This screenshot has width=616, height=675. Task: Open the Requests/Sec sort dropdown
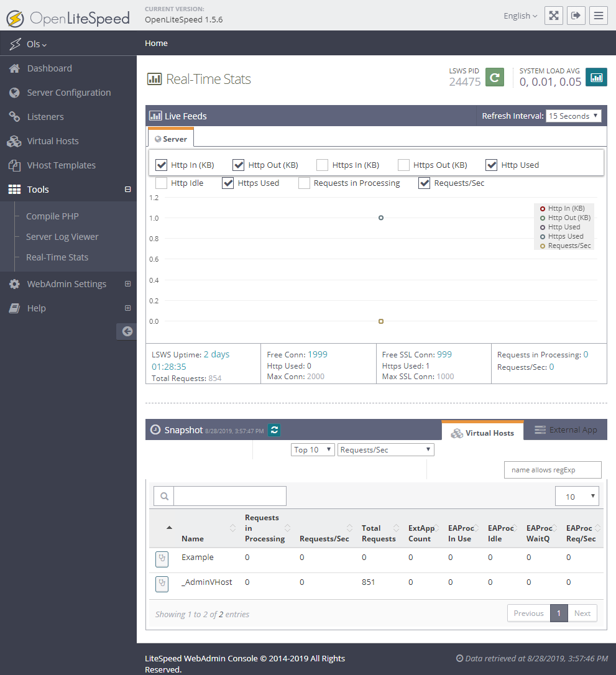[x=386, y=450]
